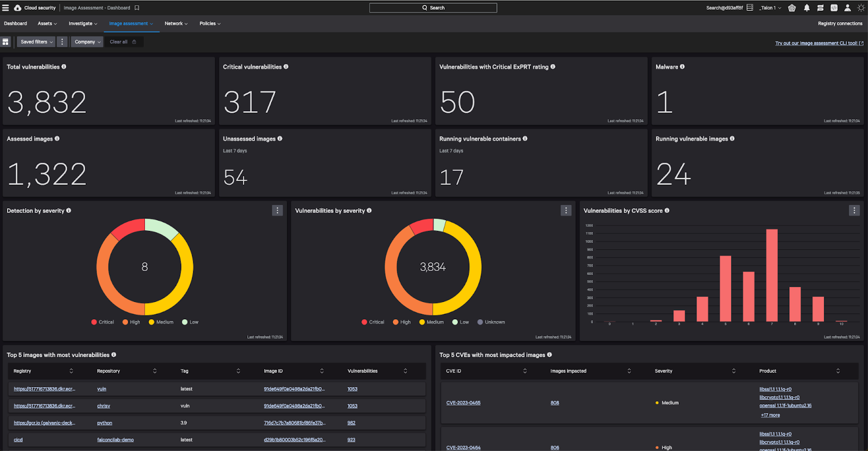Click the code bracket icon in top bar
Viewport: 868px width, 451px height.
click(834, 8)
